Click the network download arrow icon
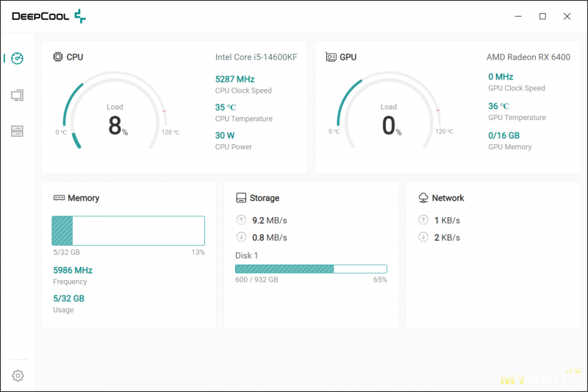The height and width of the screenshot is (392, 588). point(423,237)
